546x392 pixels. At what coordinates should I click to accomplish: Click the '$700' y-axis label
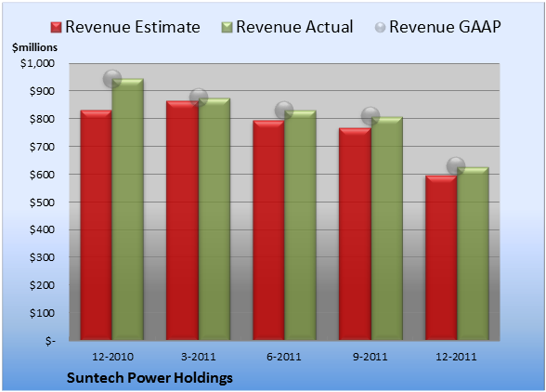pos(42,147)
